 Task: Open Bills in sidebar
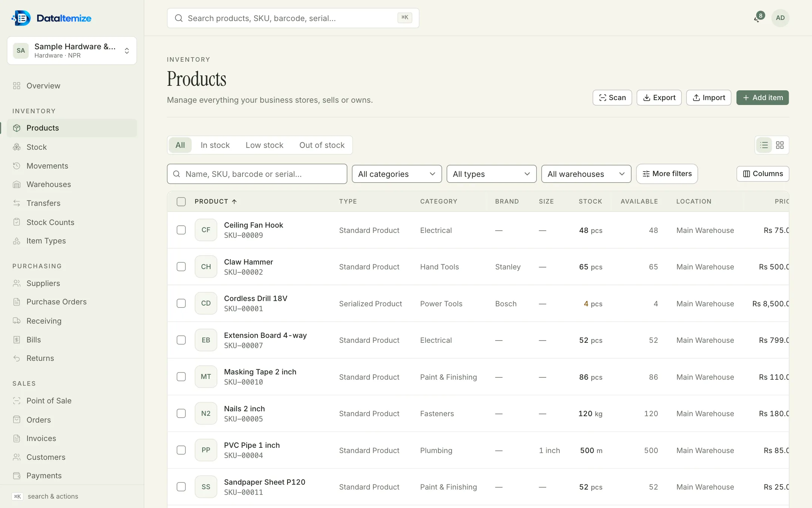72,340
